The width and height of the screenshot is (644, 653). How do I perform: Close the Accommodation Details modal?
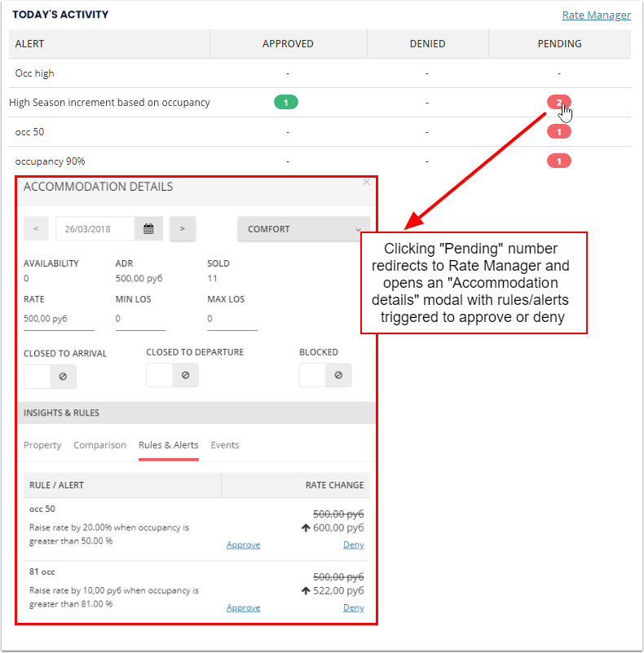[x=366, y=183]
